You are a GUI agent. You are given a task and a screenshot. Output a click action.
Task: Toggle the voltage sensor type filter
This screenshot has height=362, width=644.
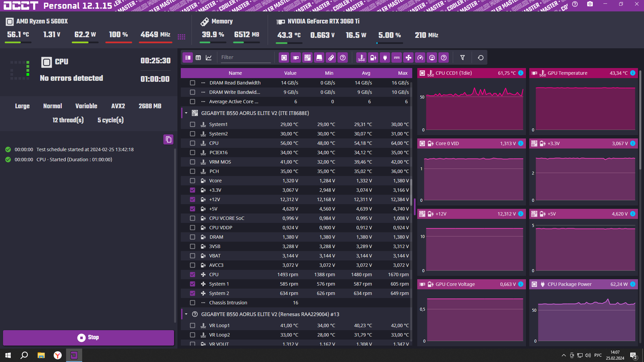coord(373,58)
